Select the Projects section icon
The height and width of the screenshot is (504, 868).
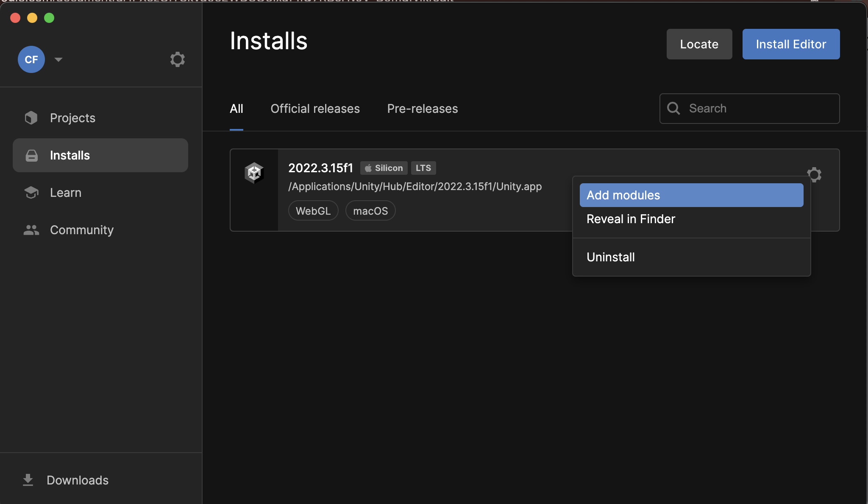[x=32, y=118]
